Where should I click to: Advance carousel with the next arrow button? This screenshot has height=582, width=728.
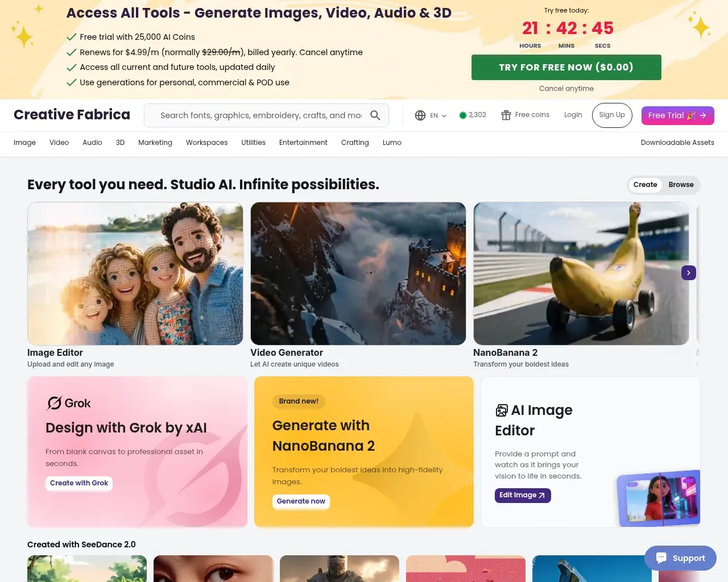click(x=689, y=273)
